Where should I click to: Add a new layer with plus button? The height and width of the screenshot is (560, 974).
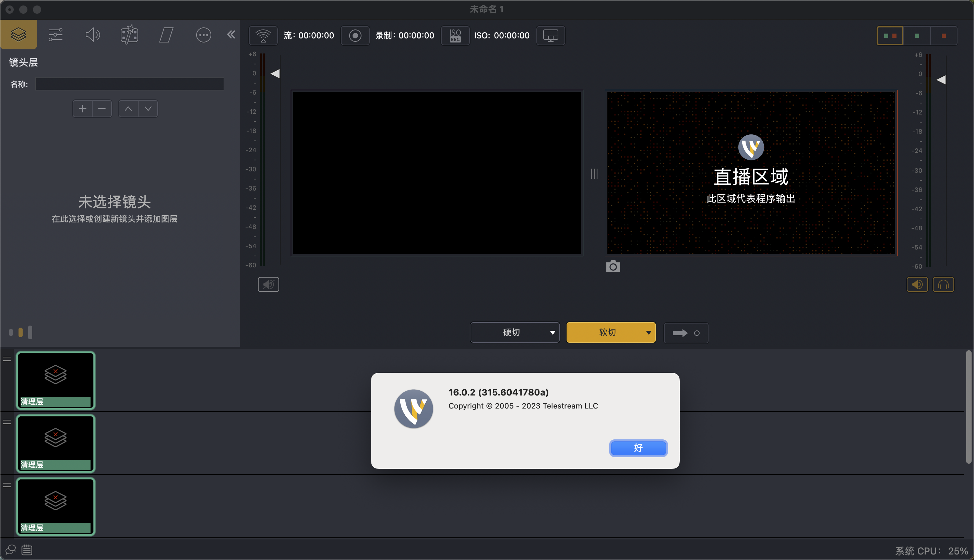click(x=82, y=108)
